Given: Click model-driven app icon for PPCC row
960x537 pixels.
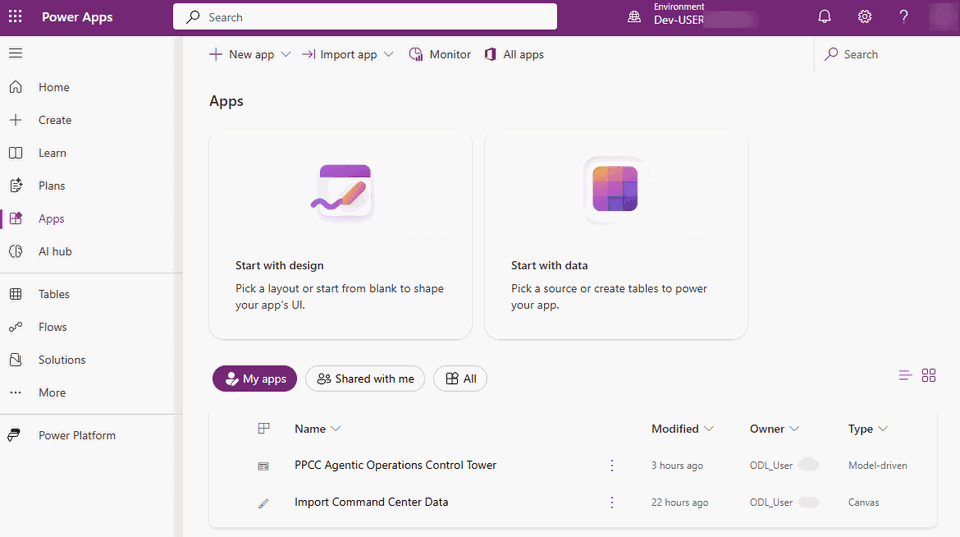Looking at the screenshot, I should click(263, 466).
